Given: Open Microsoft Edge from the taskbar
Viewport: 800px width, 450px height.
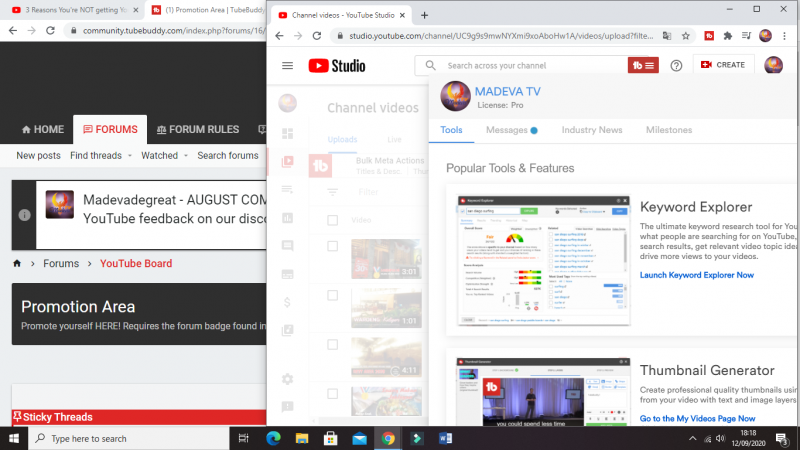Looking at the screenshot, I should [272, 438].
